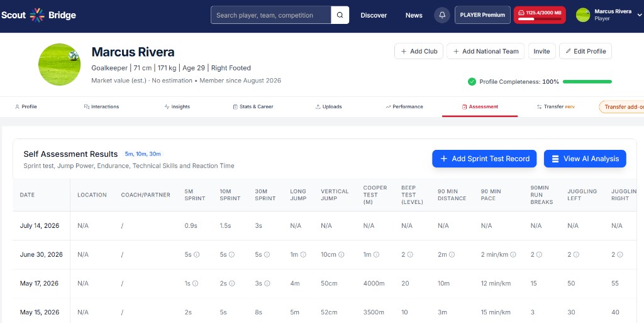Click the info icon beside May 17 10m sprint 2s

[x=231, y=283]
